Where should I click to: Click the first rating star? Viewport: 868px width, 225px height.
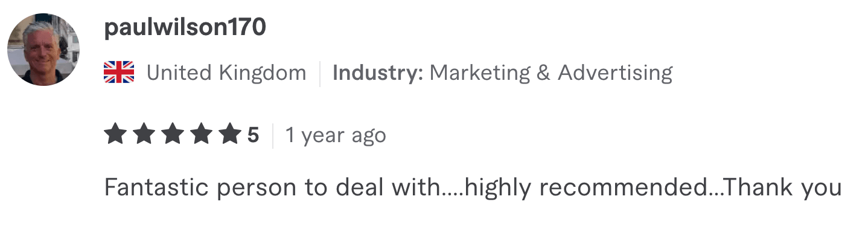pyautogui.click(x=115, y=134)
